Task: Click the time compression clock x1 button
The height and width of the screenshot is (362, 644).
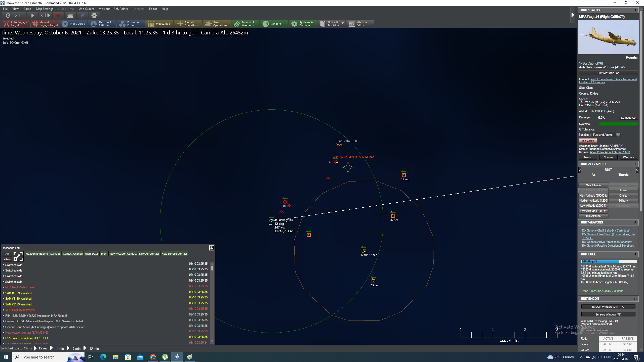Action: click(14, 16)
